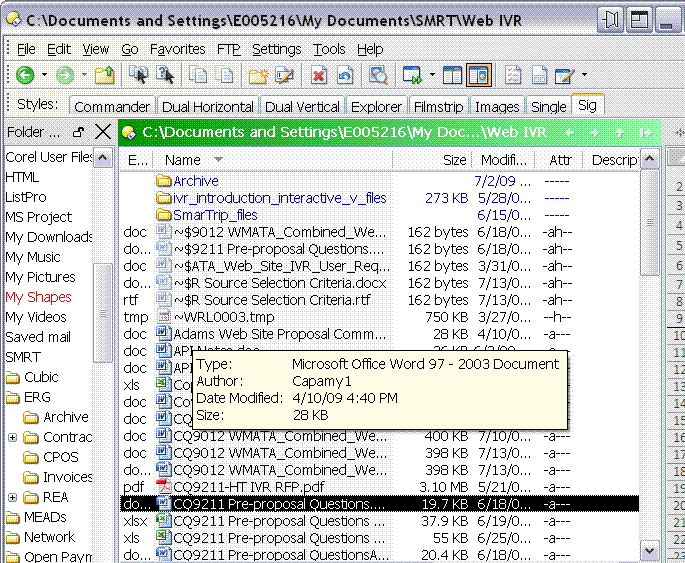Open dropdown arrow next to Back button
The height and width of the screenshot is (563, 685).
point(45,75)
